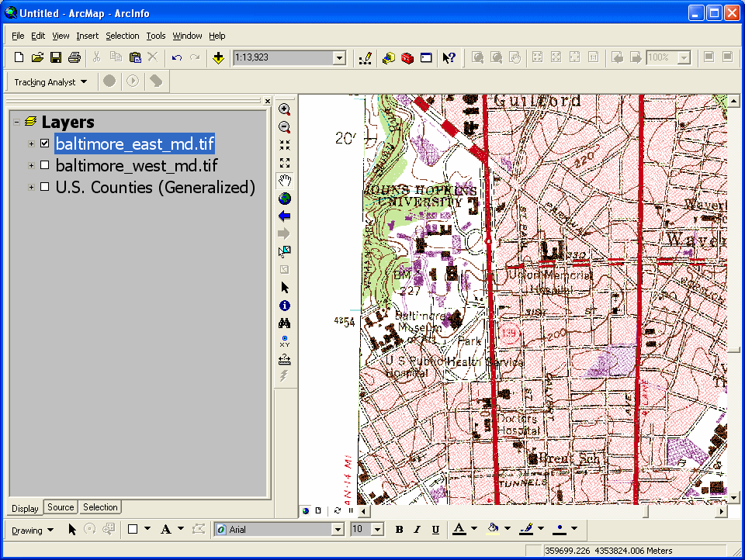Enable the baltimore_west_md.tif layer
This screenshot has height=560, width=745.
click(45, 165)
